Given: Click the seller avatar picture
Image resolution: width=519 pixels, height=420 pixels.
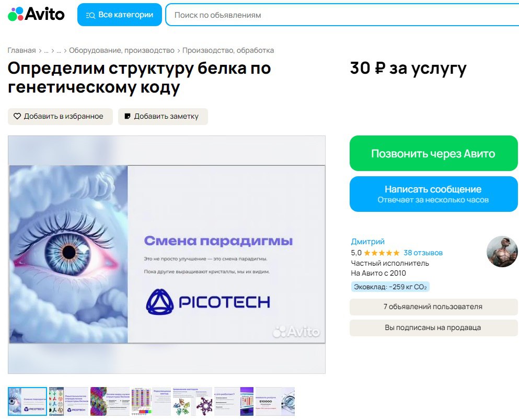Looking at the screenshot, I should [x=502, y=252].
